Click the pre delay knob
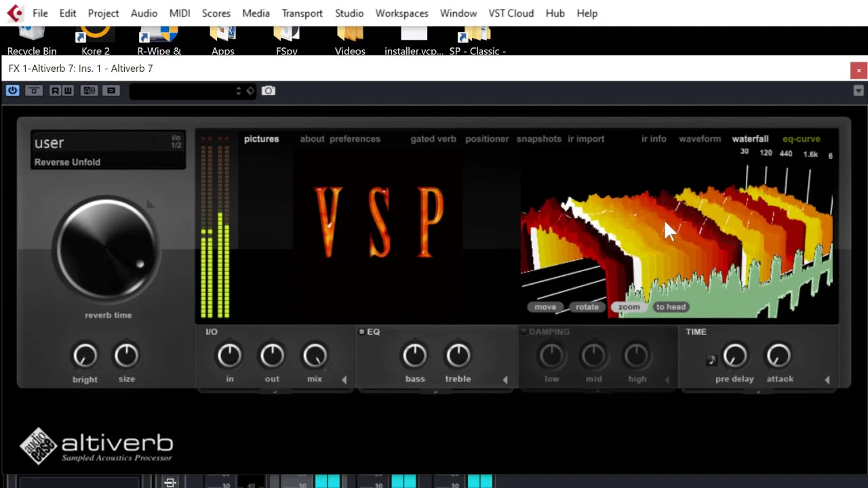Image resolution: width=868 pixels, height=488 pixels. tap(735, 356)
